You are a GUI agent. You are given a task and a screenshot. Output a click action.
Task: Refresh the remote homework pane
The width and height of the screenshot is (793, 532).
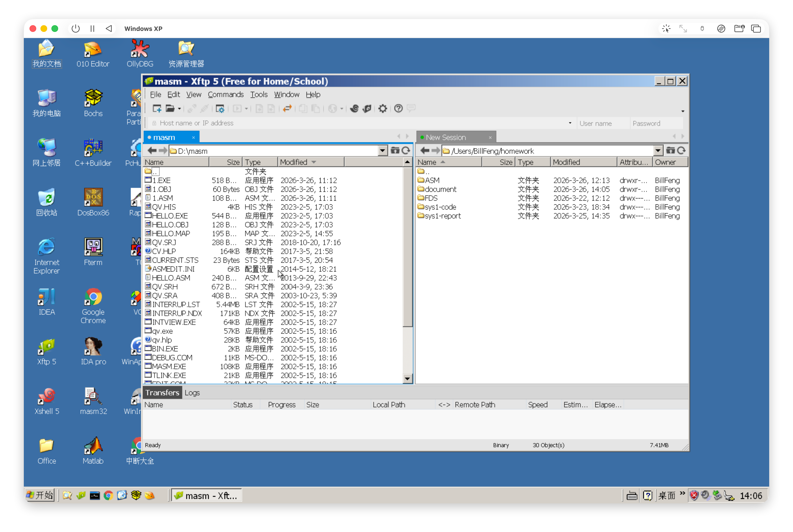point(681,151)
